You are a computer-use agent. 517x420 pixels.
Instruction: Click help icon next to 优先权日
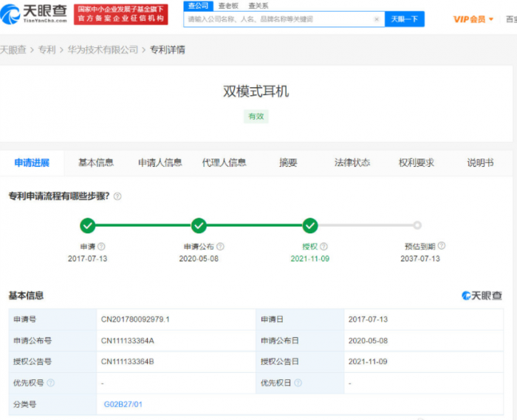coord(298,383)
